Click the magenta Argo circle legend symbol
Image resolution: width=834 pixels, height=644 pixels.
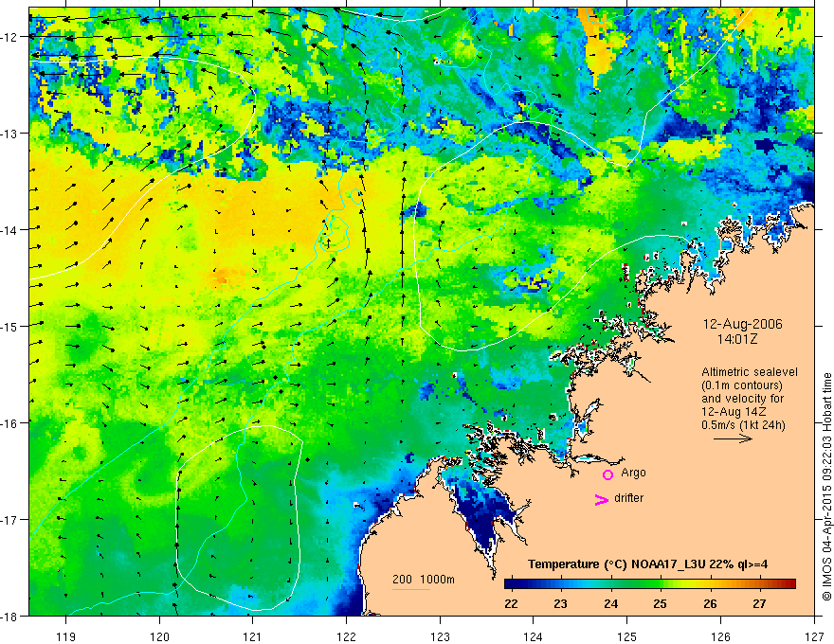[x=607, y=474]
